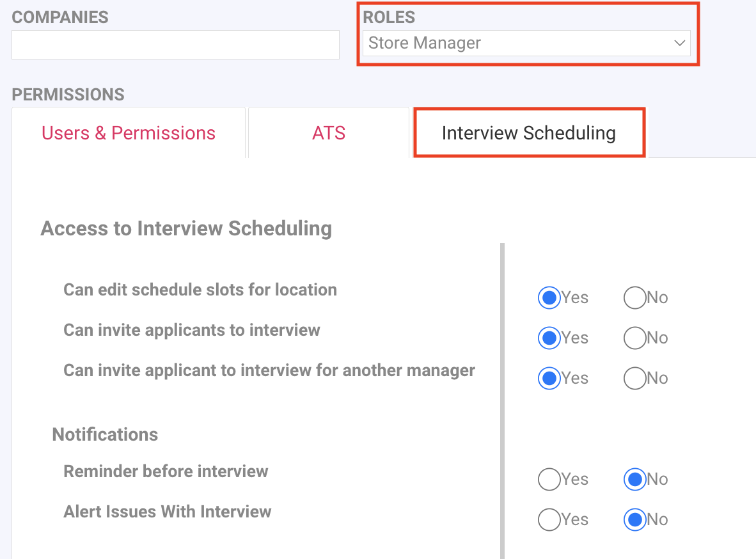Screen dimensions: 756x559
Task: Choose No for invite applicants to interview
Action: (x=634, y=338)
